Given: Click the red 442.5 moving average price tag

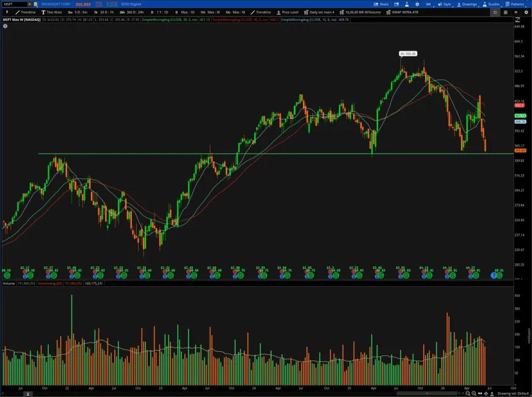Looking at the screenshot, I should [520, 106].
